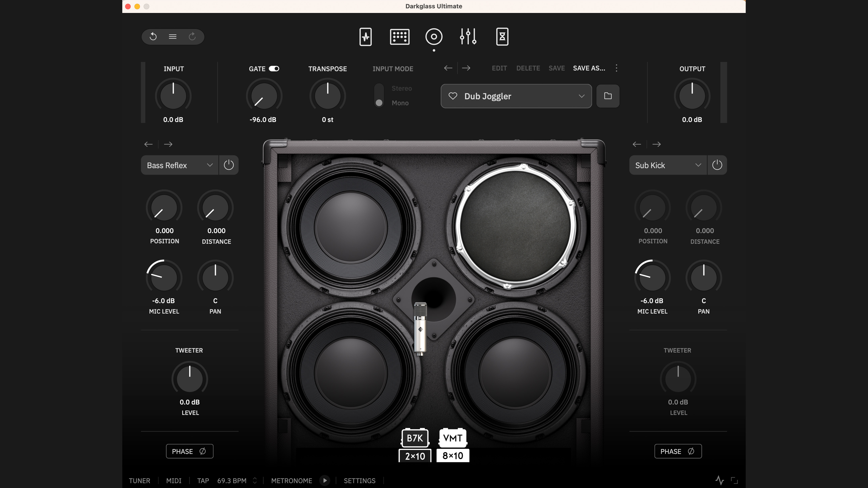Open the hourglass delay section icon
This screenshot has height=488, width=868.
[x=502, y=37]
